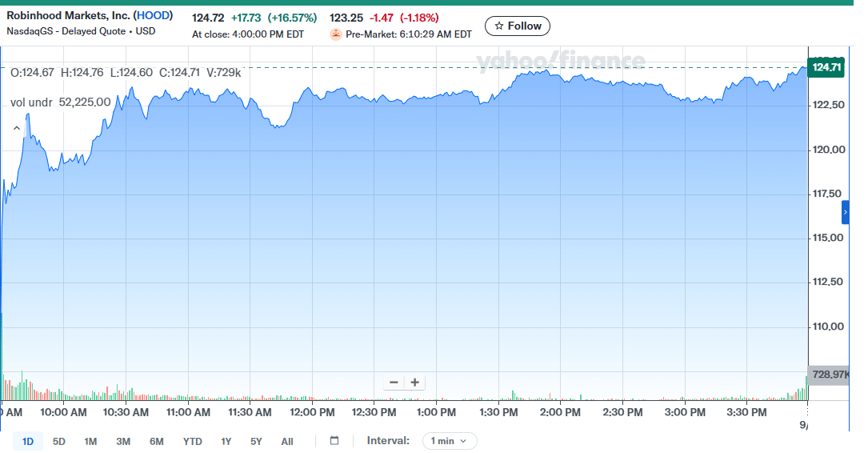
Task: Show 1Y chart range
Action: point(226,442)
